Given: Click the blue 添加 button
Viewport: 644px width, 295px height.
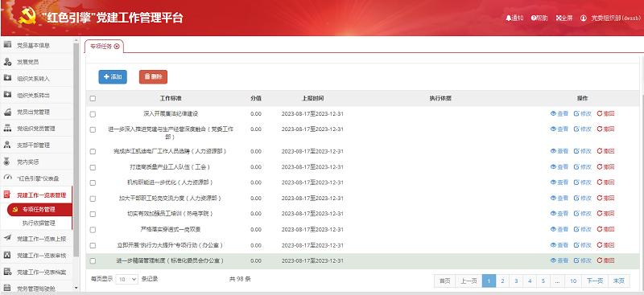Looking at the screenshot, I should click(x=113, y=76).
